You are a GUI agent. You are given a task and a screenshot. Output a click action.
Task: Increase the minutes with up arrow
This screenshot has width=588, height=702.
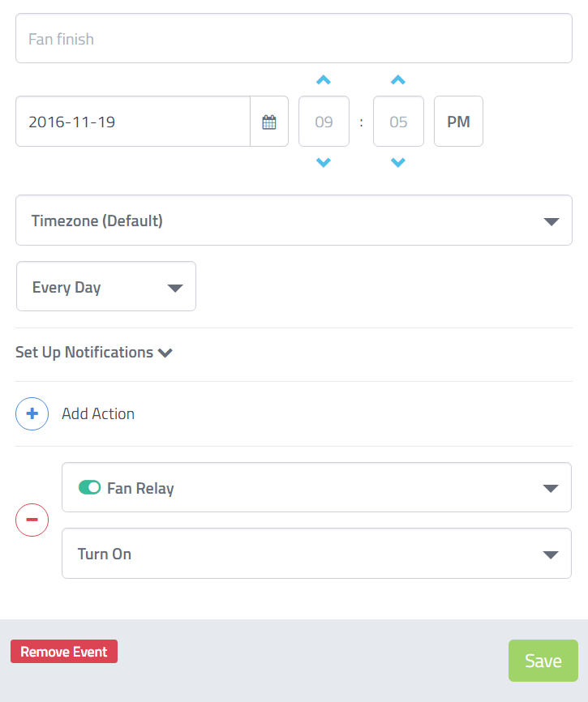point(397,80)
